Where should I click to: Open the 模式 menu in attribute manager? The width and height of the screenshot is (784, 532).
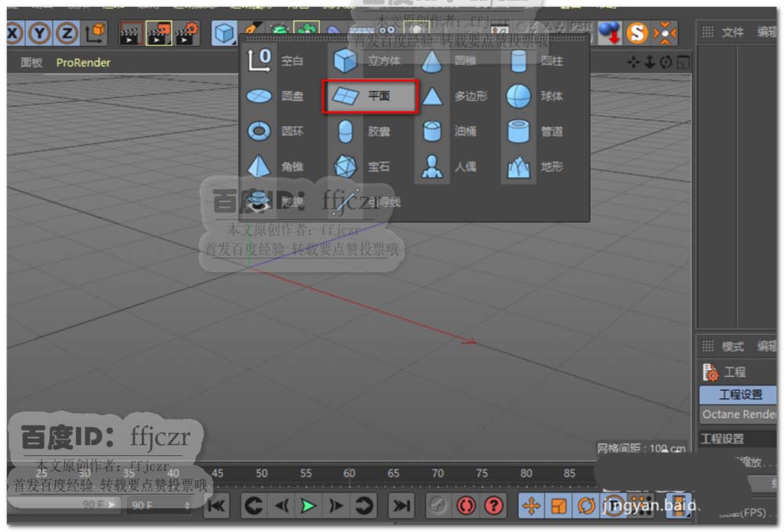pyautogui.click(x=732, y=346)
